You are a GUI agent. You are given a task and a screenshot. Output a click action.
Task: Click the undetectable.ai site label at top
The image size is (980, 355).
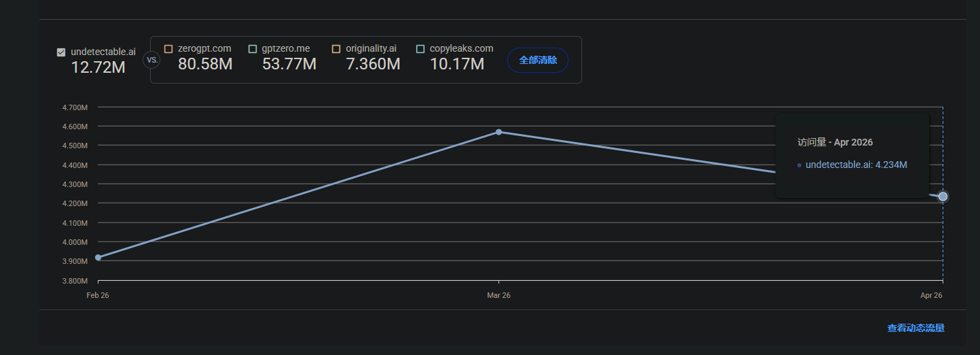103,52
